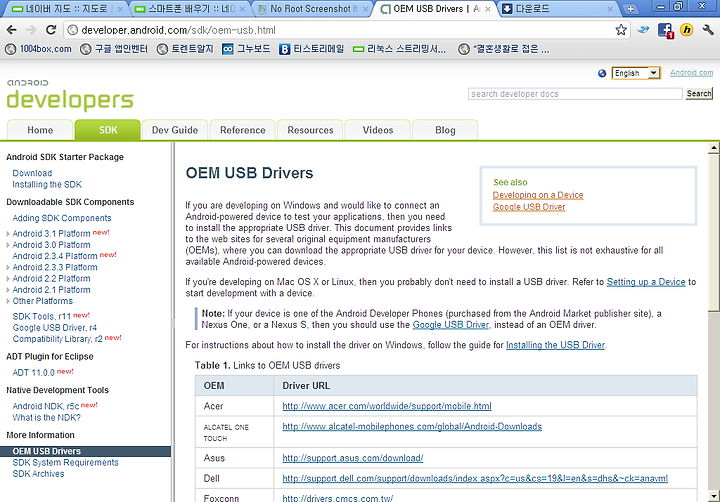Open Adding SDK Components sidebar link
This screenshot has height=502, width=720.
click(x=62, y=218)
